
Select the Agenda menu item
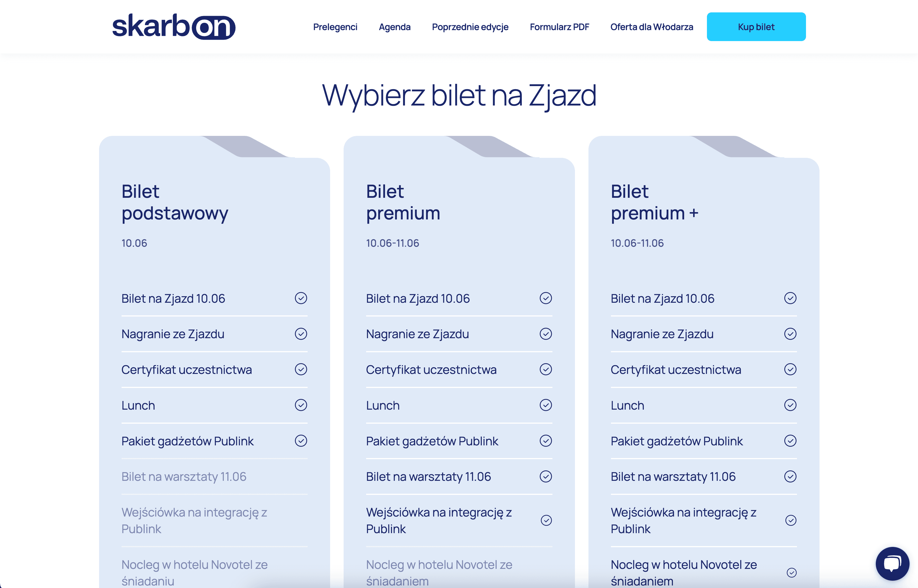[395, 27]
